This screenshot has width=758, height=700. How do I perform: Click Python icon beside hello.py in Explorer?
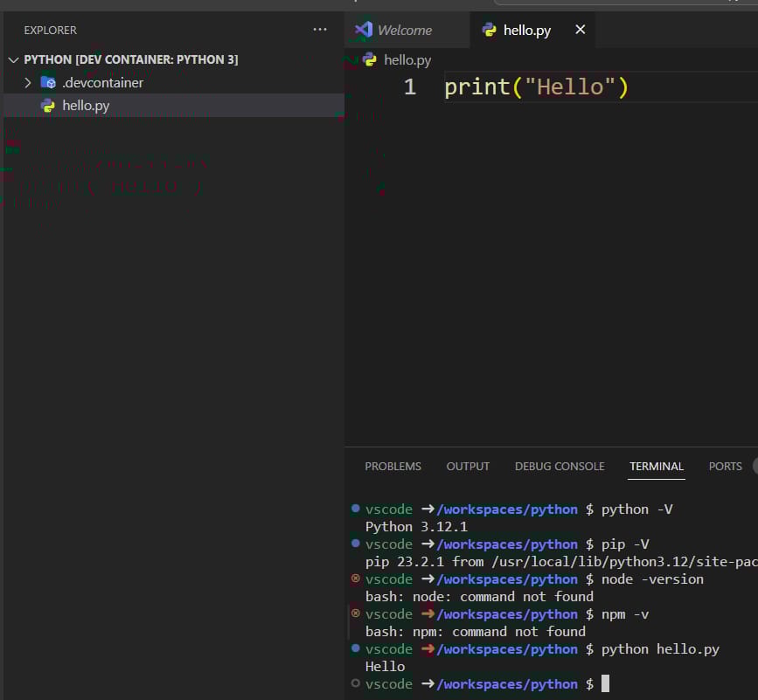[x=49, y=106]
